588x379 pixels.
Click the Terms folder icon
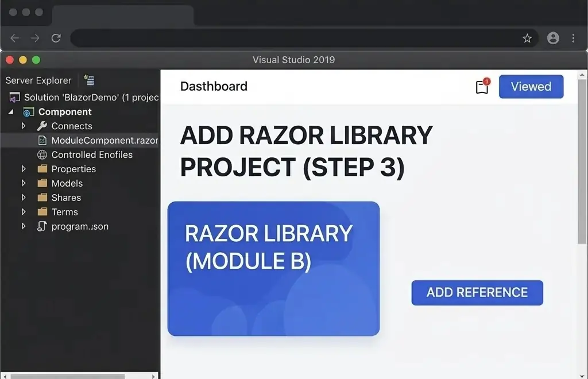42,211
